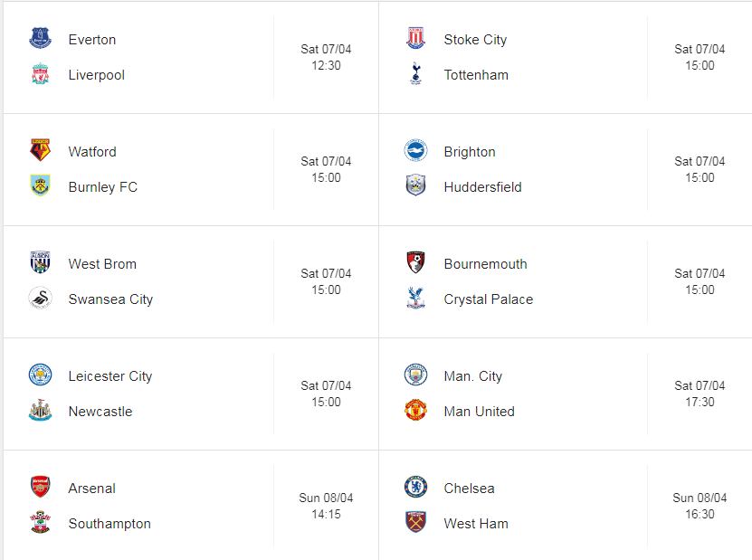752x560 pixels.
Task: Click the Leicester City fox badge
Action: 41,375
